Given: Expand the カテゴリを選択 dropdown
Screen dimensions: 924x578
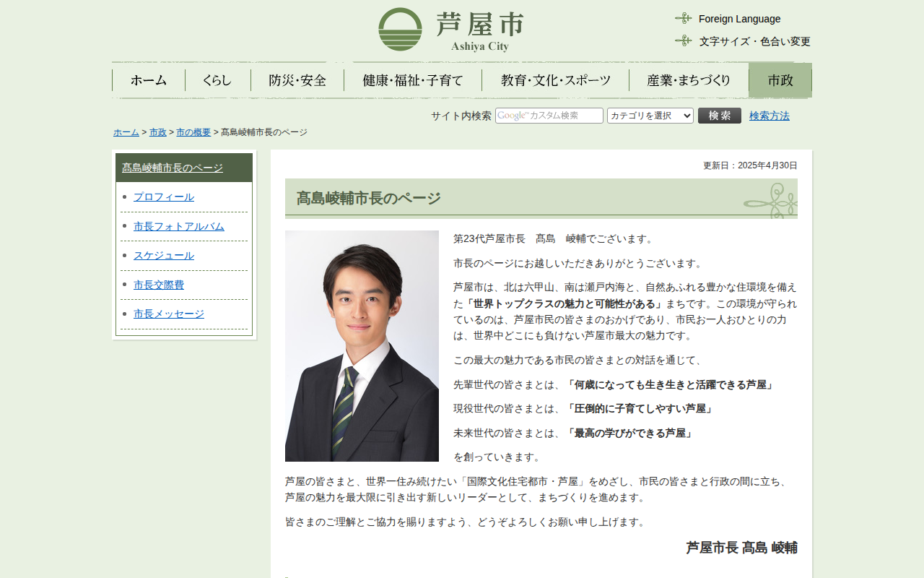Looking at the screenshot, I should pos(650,116).
